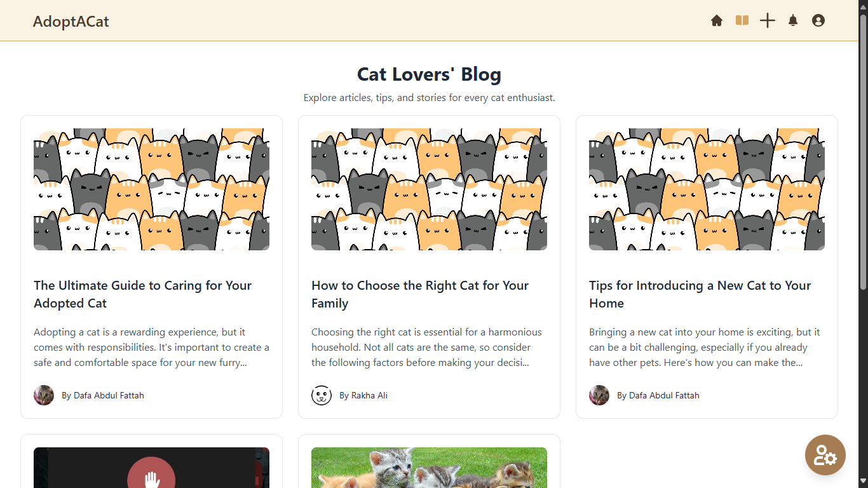Click the third article's cat pattern image
The image size is (868, 488).
click(707, 189)
